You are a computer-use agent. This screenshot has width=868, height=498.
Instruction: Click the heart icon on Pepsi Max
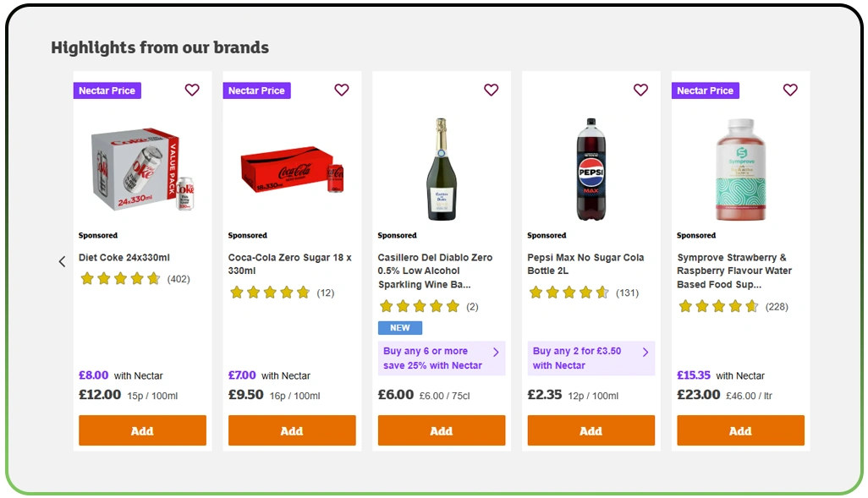[x=640, y=90]
